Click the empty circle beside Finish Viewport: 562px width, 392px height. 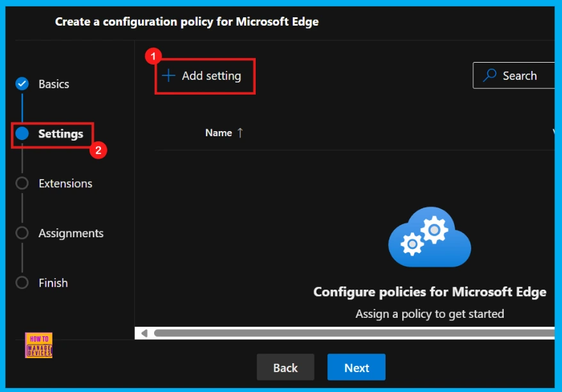(x=22, y=283)
